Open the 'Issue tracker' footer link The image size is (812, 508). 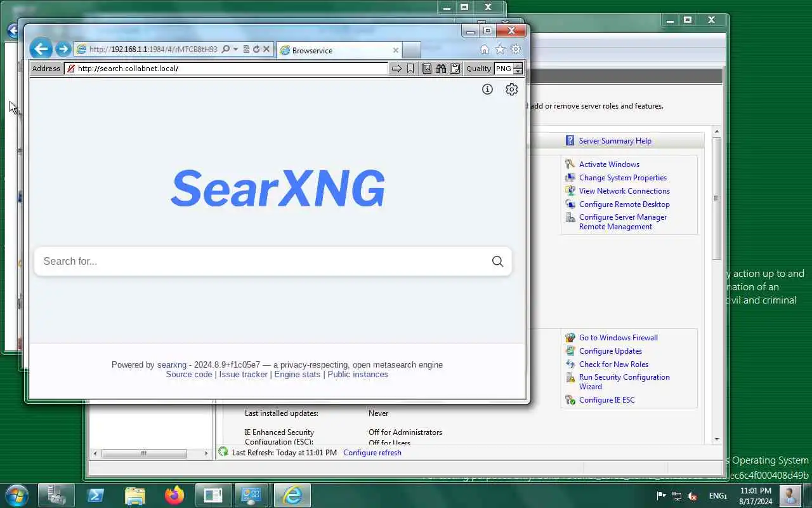(244, 375)
